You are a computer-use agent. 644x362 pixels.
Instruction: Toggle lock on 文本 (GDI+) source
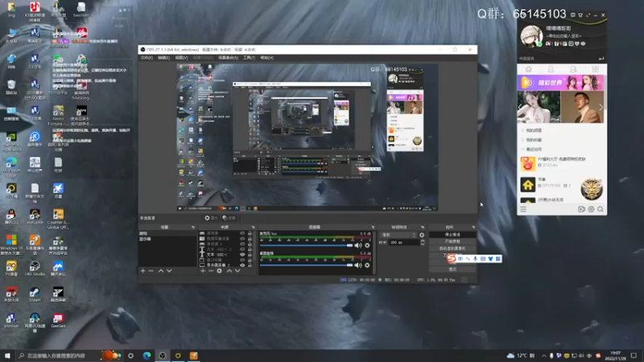pos(250,254)
